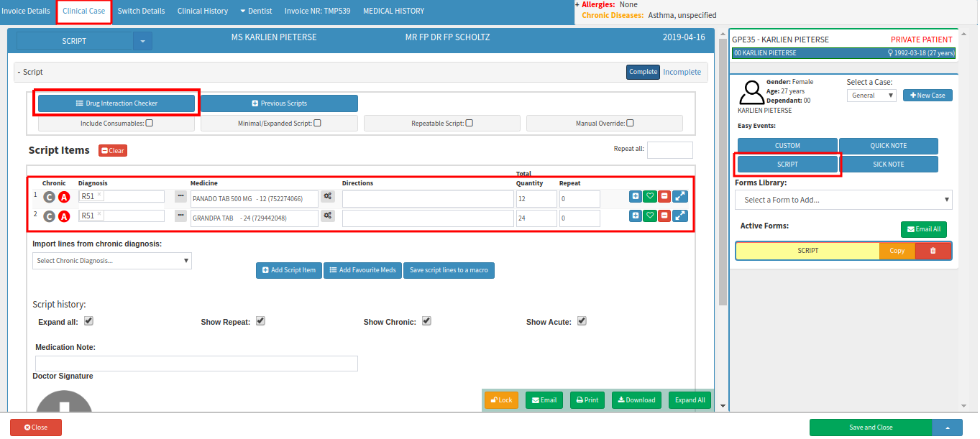Click the green heart favourite icon on row 1

tap(650, 196)
